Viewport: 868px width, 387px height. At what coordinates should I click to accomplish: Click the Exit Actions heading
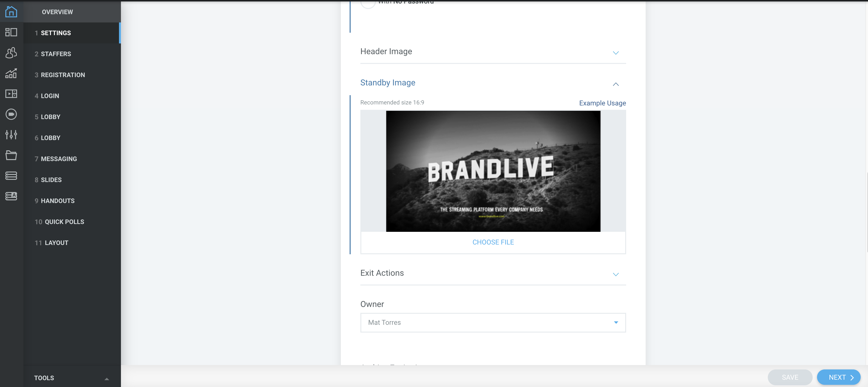(x=382, y=273)
